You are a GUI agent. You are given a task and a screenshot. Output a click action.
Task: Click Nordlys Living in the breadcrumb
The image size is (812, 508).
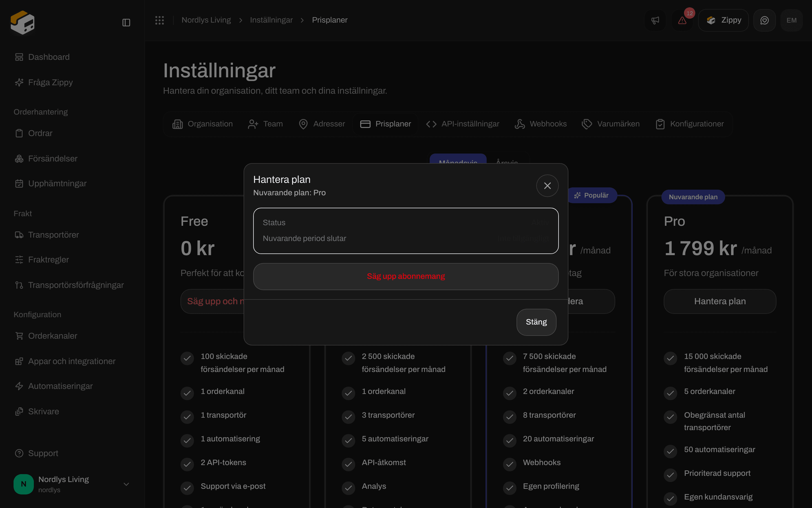click(206, 20)
